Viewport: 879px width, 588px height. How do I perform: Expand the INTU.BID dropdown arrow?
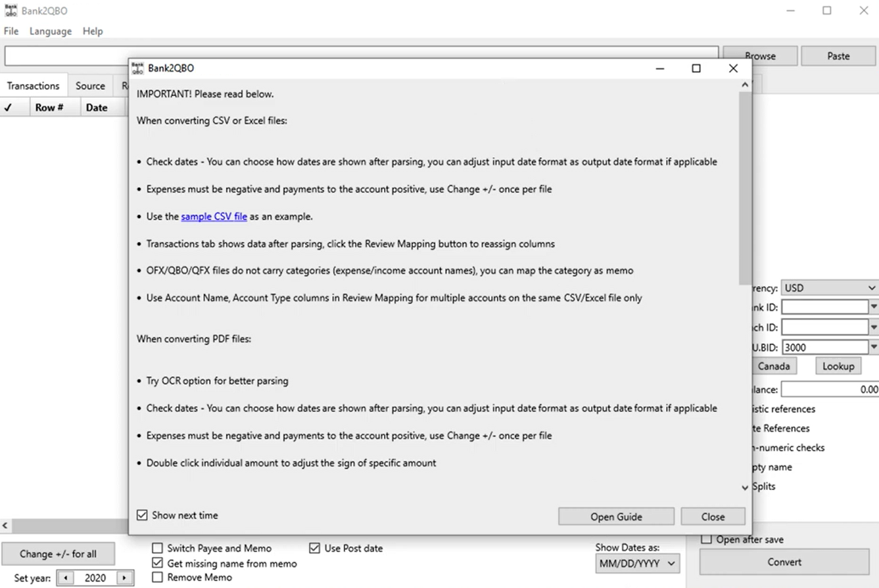point(874,348)
